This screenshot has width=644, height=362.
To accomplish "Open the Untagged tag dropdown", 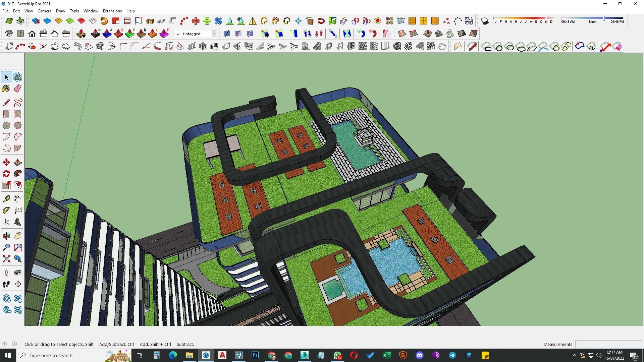I will (x=214, y=34).
